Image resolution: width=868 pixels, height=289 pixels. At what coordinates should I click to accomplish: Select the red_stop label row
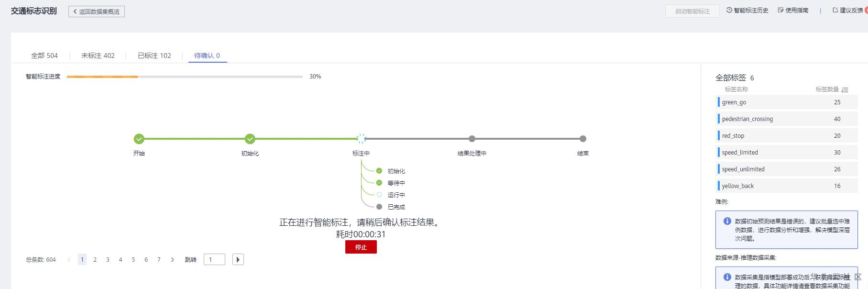coord(787,135)
